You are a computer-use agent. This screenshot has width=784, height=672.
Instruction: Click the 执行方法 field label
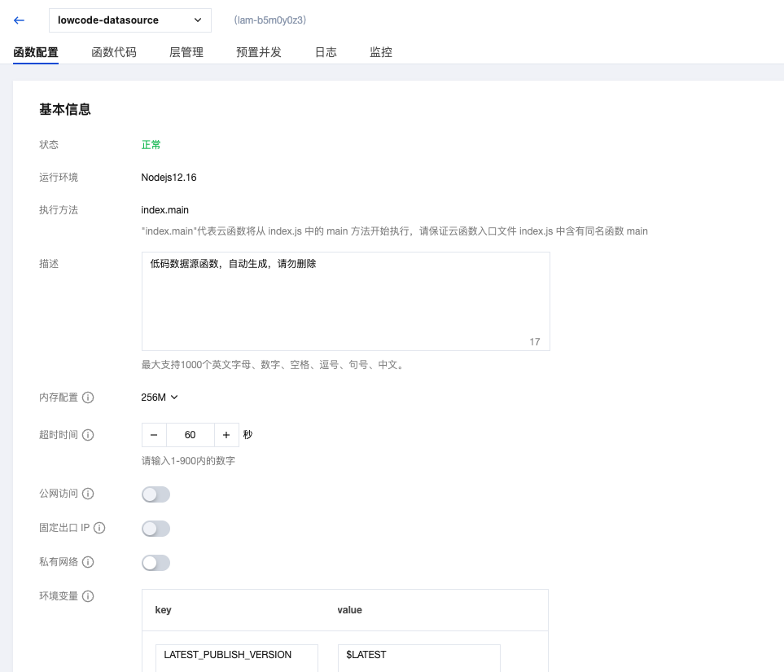click(59, 209)
